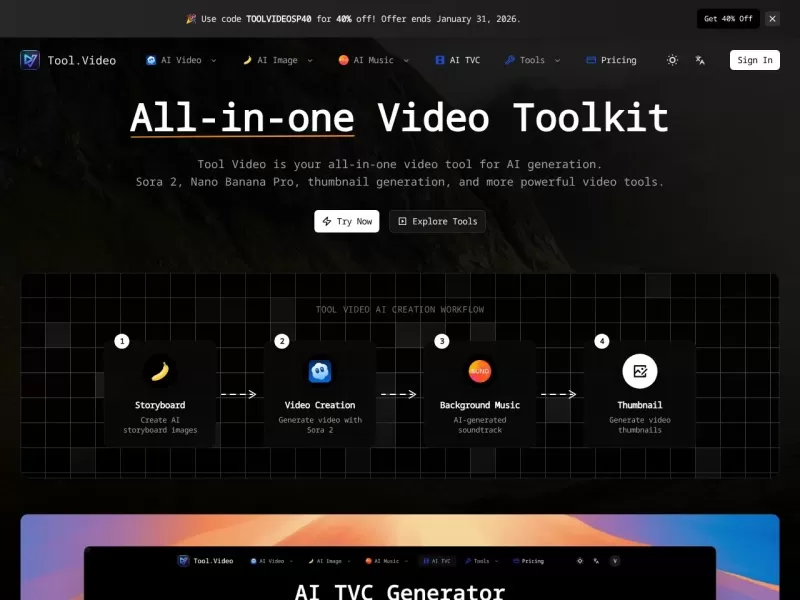The width and height of the screenshot is (800, 600).
Task: Switch language using the translate icon
Action: coord(699,60)
